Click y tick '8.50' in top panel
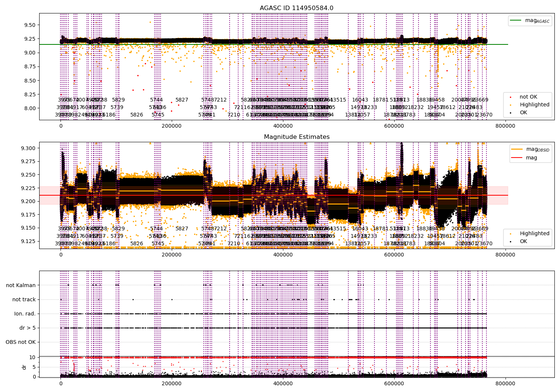This screenshot has width=560, height=392. pyautogui.click(x=30, y=80)
